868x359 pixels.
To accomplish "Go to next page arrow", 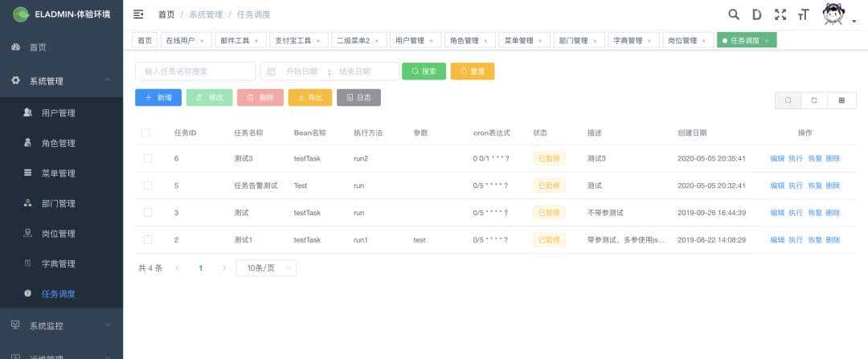I will [x=223, y=267].
